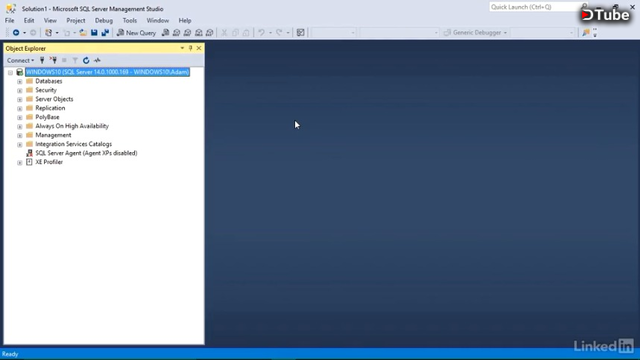Expand Always On High Availability node
The height and width of the screenshot is (360, 640).
(20, 126)
